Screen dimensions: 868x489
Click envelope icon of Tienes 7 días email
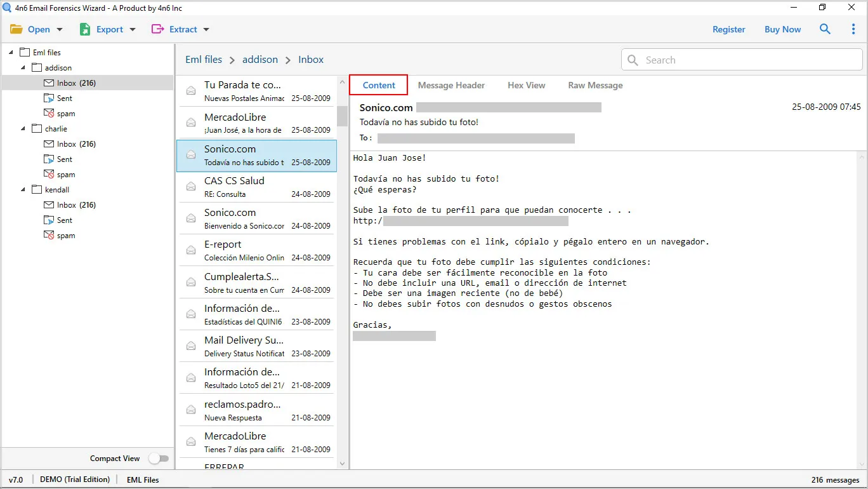click(x=190, y=442)
